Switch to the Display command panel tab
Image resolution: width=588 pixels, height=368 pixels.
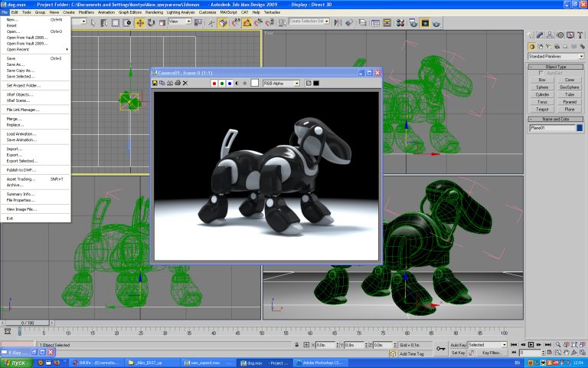(x=570, y=35)
